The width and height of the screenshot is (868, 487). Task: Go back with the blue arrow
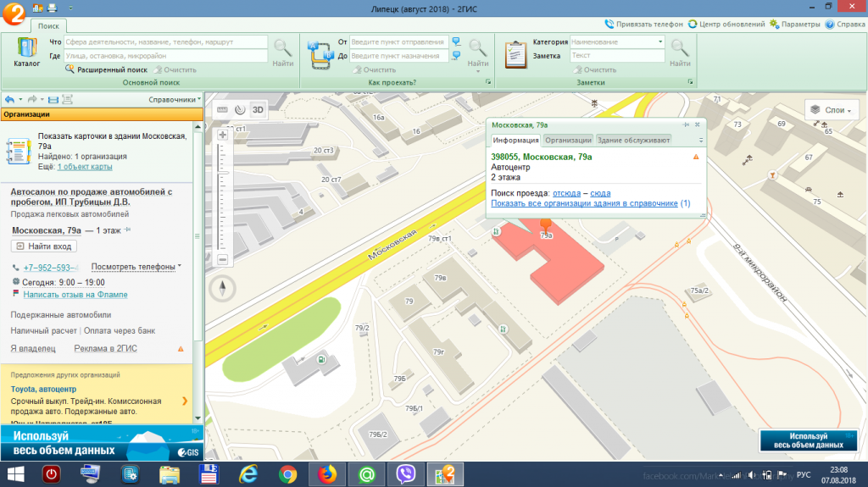coord(9,100)
